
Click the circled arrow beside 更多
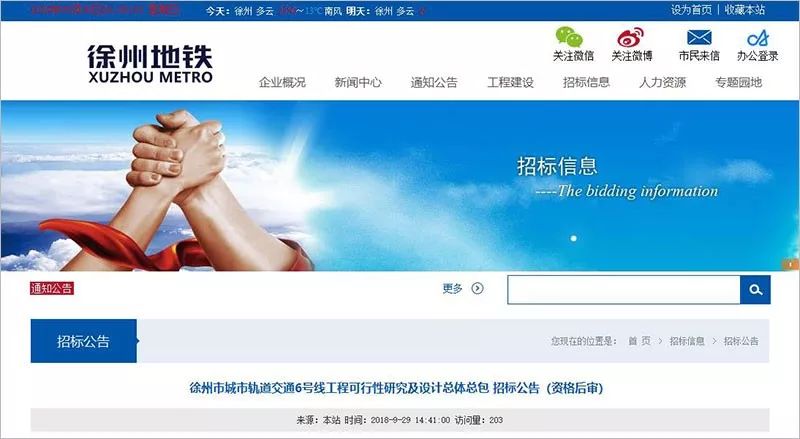click(477, 288)
